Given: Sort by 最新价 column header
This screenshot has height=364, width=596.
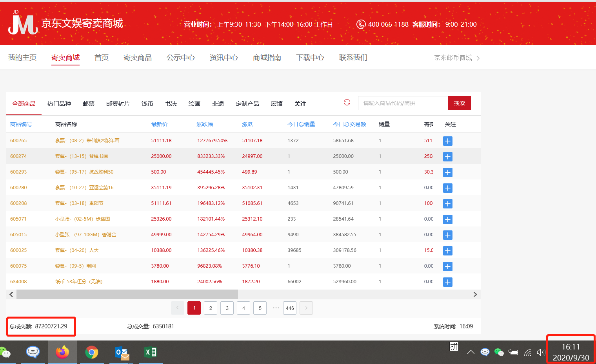Looking at the screenshot, I should [x=159, y=124].
